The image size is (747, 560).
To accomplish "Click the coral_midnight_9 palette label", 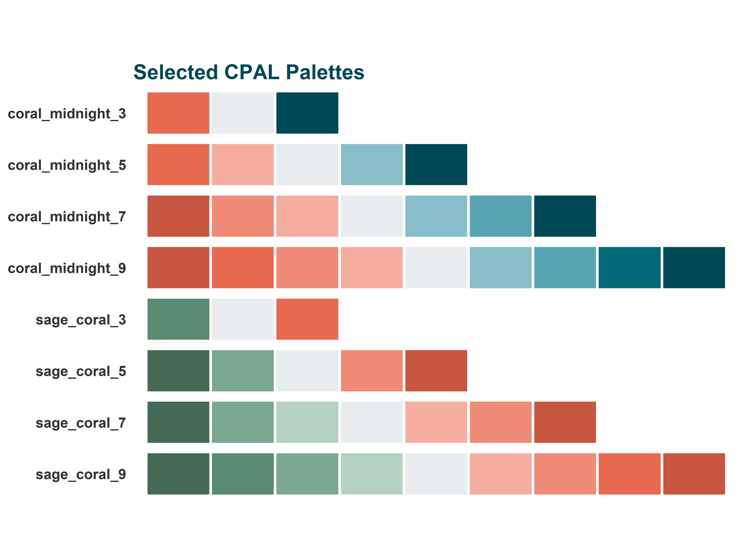I will click(x=67, y=268).
